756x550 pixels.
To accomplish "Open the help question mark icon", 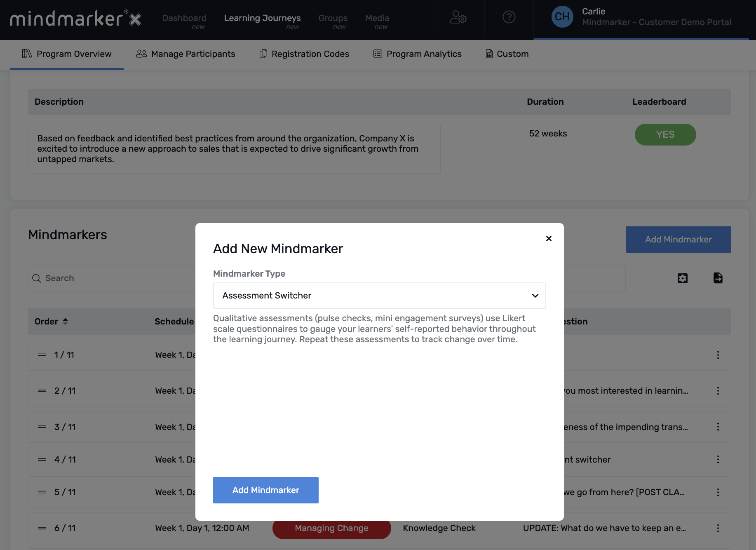I will 509,17.
